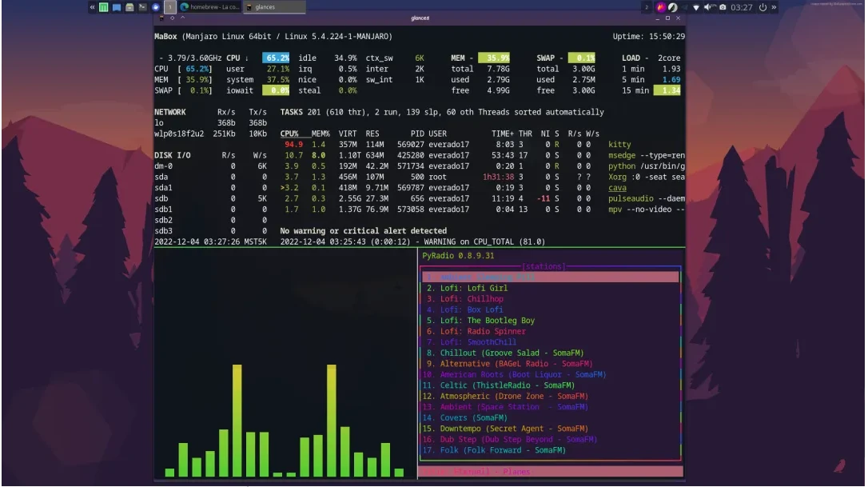Screen dimensions: 868x487
Task: Toggle night mode with the yin-yang tray icon
Action: (671, 6)
